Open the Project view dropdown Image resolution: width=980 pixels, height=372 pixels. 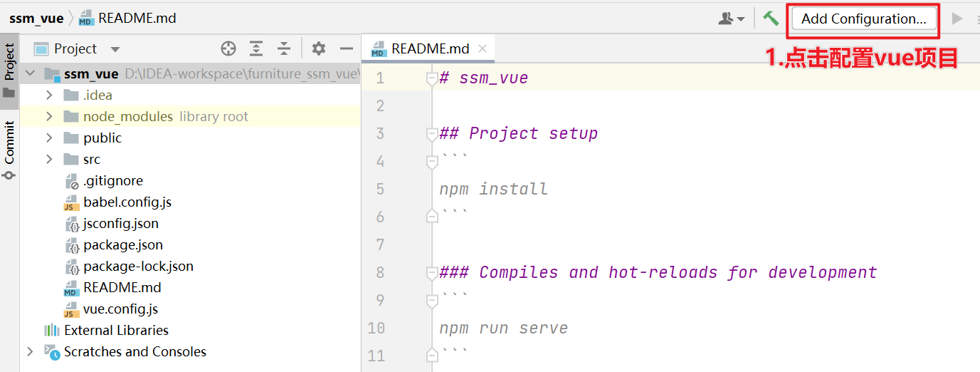tap(115, 49)
